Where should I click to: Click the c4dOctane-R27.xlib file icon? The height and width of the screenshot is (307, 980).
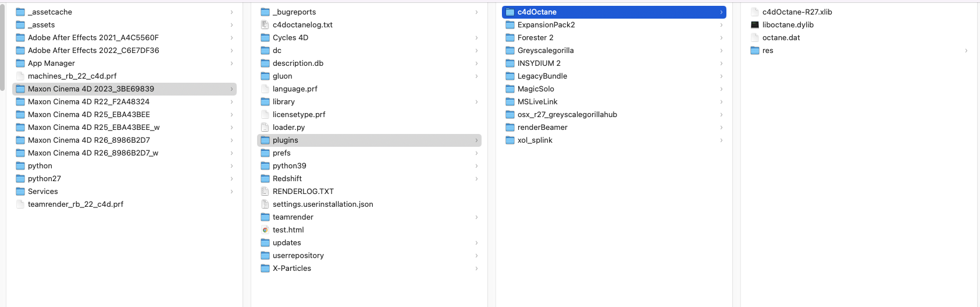click(x=755, y=12)
